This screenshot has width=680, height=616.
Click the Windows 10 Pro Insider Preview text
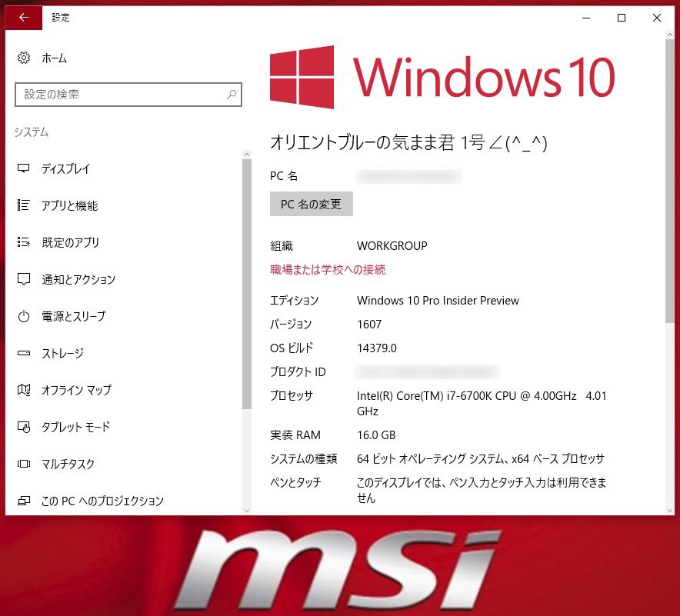click(x=438, y=301)
